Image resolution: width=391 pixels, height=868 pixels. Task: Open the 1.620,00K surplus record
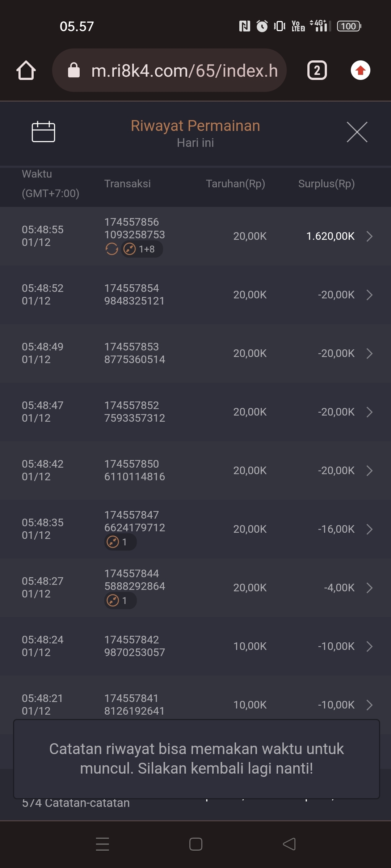point(330,236)
